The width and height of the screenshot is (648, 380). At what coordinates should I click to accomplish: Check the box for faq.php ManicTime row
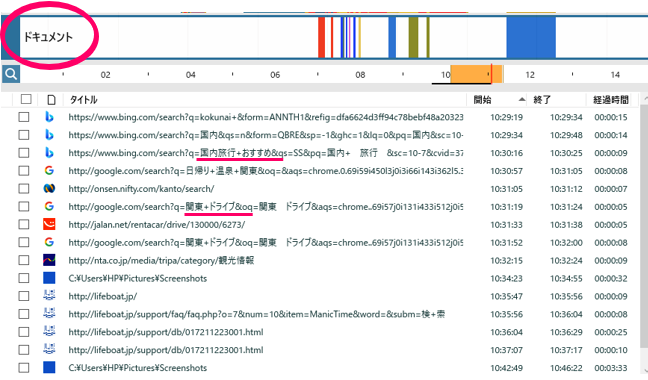coord(24,314)
